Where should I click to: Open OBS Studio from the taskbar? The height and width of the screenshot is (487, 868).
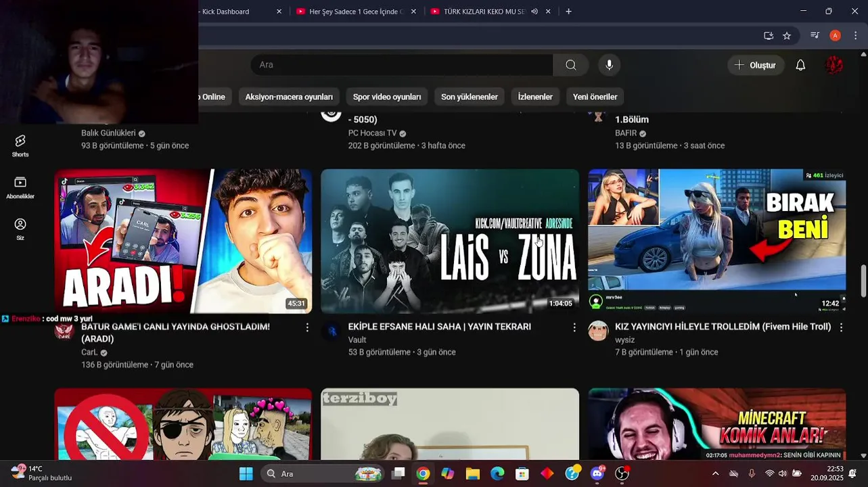(622, 473)
